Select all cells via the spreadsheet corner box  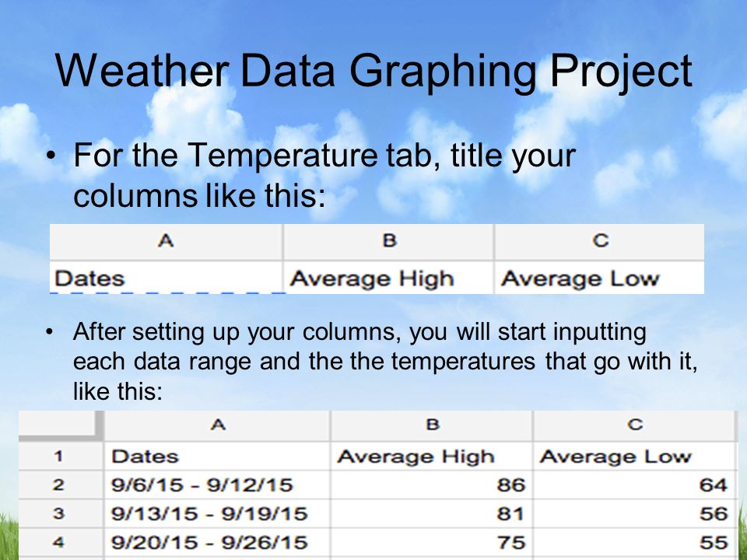61,425
